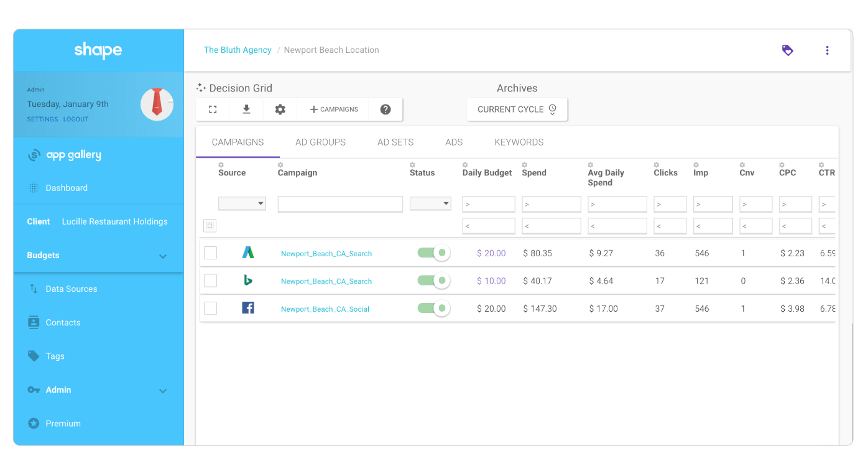Click the Premium star icon
Image resolution: width=868 pixels, height=474 pixels.
(34, 424)
